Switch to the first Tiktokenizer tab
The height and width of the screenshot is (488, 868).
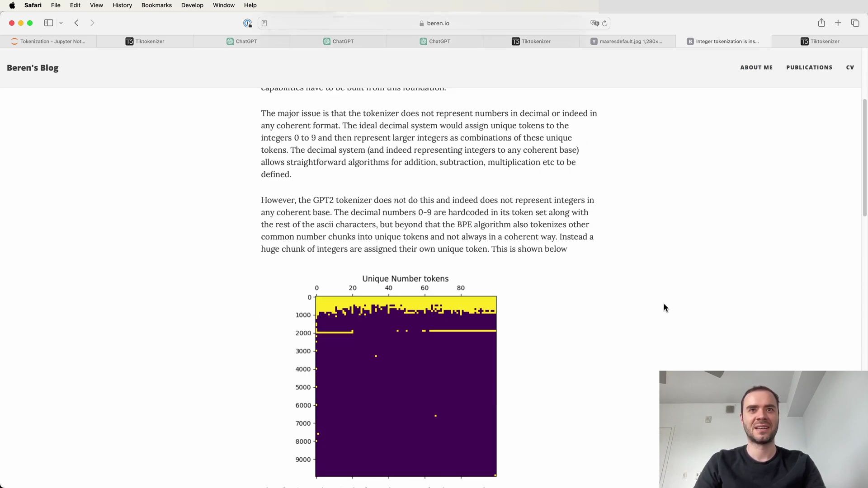pos(145,41)
